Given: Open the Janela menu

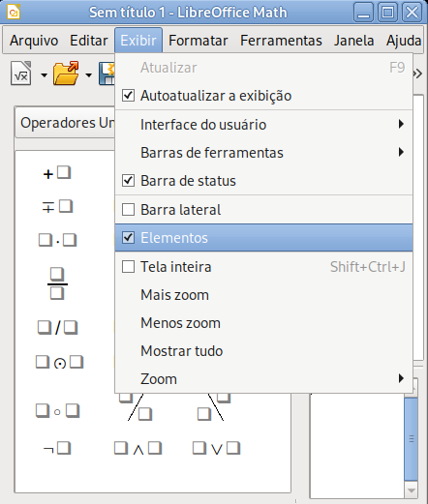Looking at the screenshot, I should (354, 41).
